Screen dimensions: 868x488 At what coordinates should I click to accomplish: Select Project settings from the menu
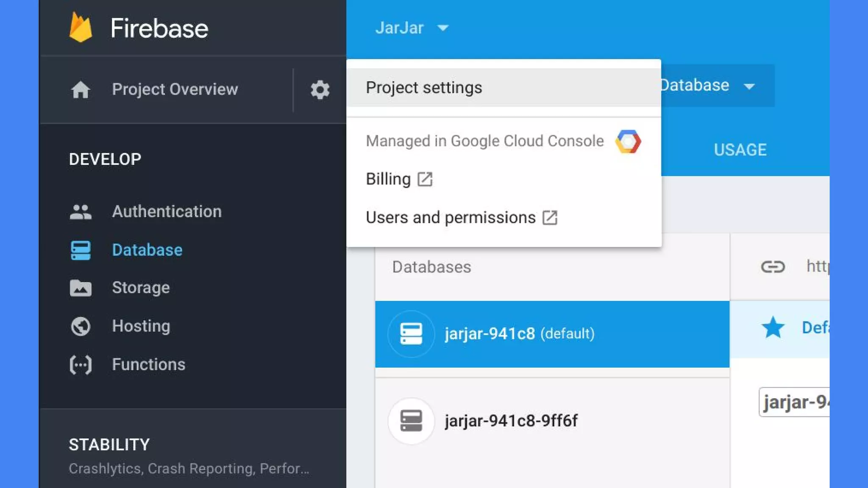click(424, 88)
